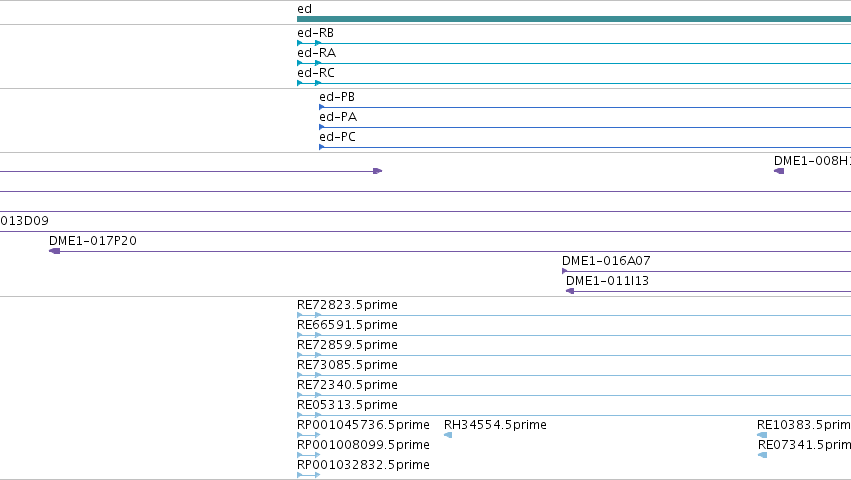Click the ed-PB protein start arrow
This screenshot has height=480, width=851.
click(x=322, y=108)
